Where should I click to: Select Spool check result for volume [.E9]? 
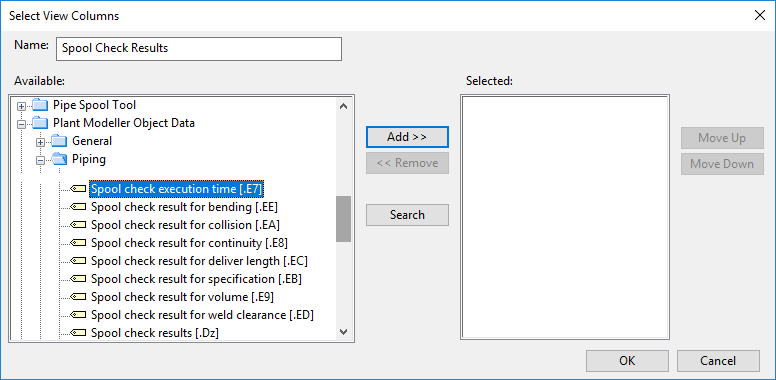pyautogui.click(x=182, y=297)
